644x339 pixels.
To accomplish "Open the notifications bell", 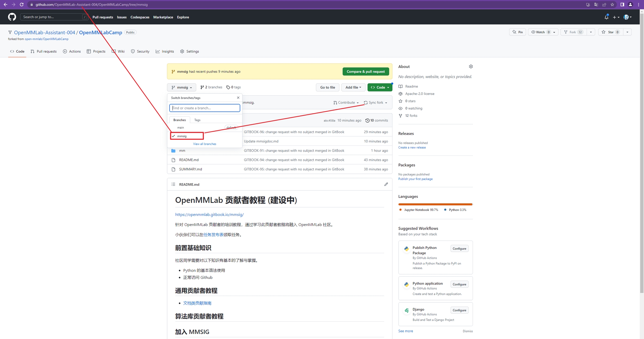I will [x=606, y=17].
